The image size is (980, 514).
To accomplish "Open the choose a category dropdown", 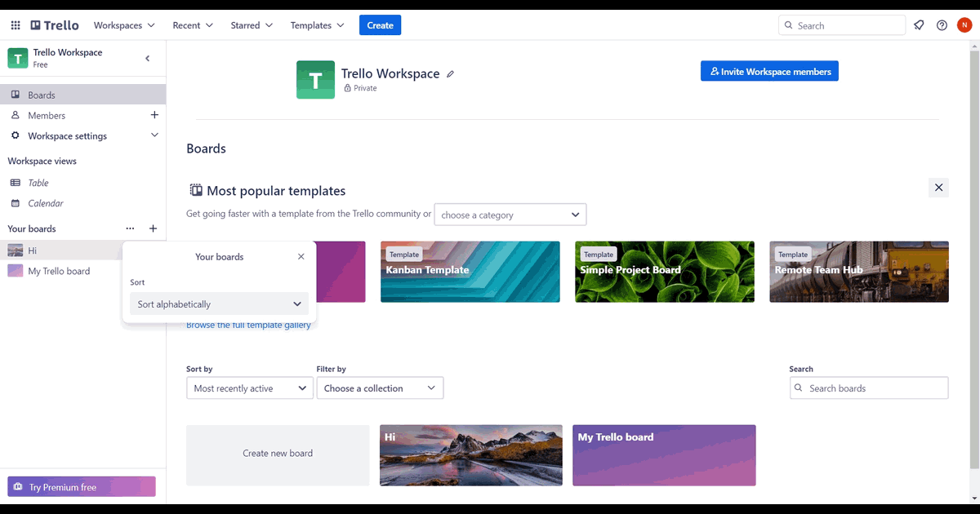I will pos(510,215).
